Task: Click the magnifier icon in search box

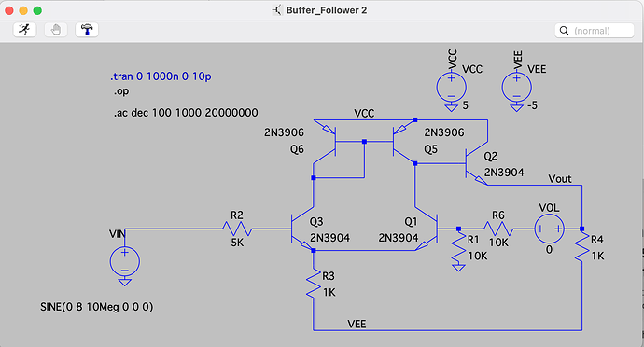Action: pyautogui.click(x=565, y=31)
